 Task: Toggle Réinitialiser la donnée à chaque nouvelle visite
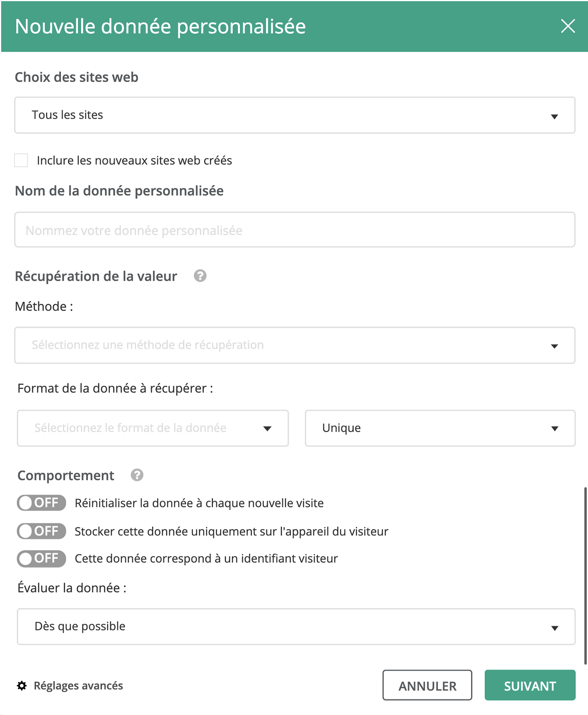(x=41, y=503)
